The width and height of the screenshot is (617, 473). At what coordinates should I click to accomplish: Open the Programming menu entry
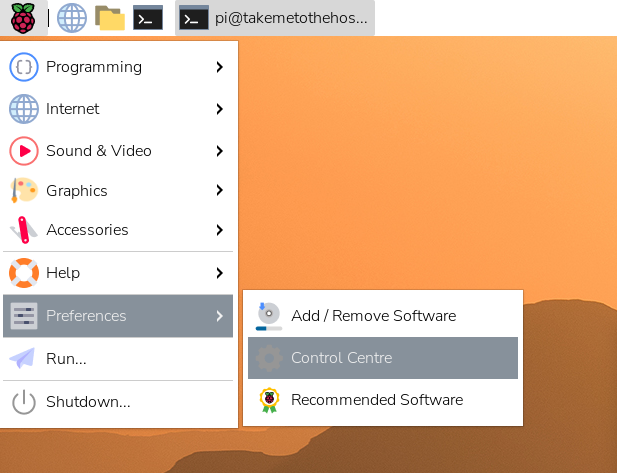click(x=118, y=67)
